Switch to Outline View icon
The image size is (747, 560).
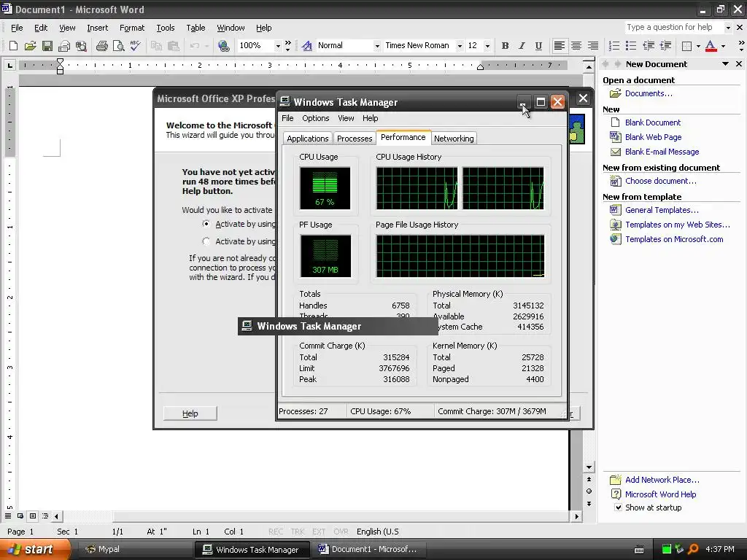pos(45,516)
